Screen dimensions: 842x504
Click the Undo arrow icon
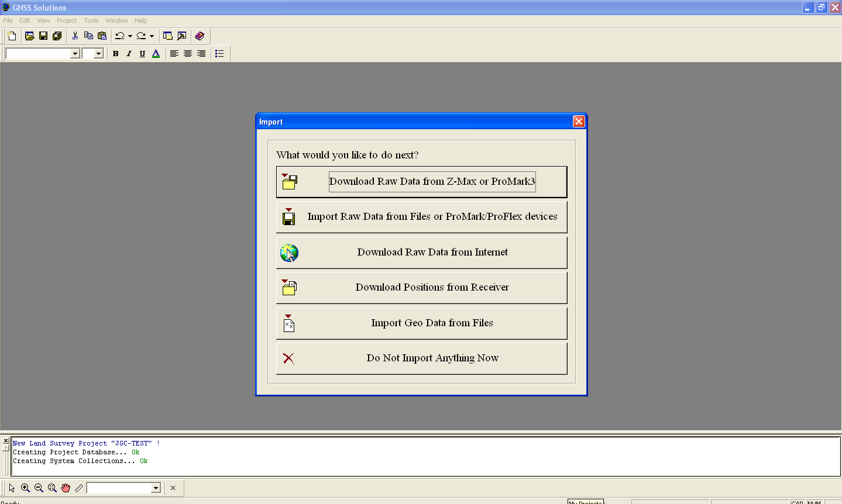click(120, 36)
